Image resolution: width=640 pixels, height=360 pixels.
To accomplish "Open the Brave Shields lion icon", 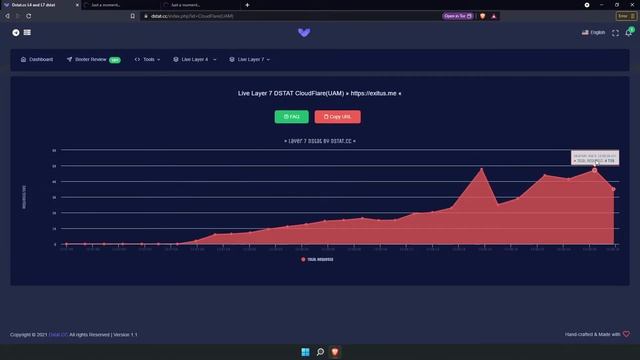I will pyautogui.click(x=482, y=16).
